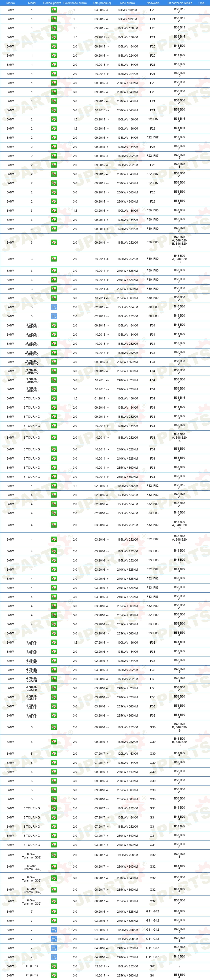The image size is (210, 980).
Task: Click petrol icon in 6 Gran Turismo 190kW row
Action: pos(54,855)
